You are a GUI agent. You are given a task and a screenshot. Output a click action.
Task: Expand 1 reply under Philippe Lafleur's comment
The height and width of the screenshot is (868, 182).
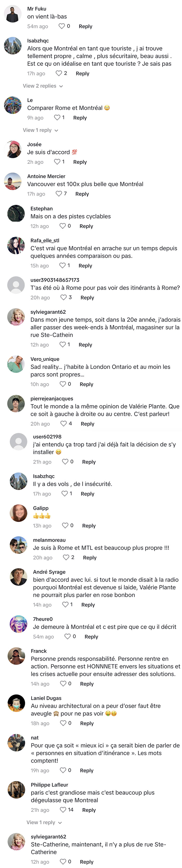coord(44,822)
